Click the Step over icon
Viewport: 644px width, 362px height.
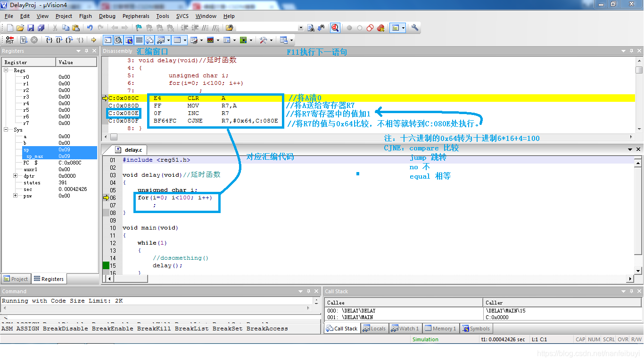(x=58, y=40)
